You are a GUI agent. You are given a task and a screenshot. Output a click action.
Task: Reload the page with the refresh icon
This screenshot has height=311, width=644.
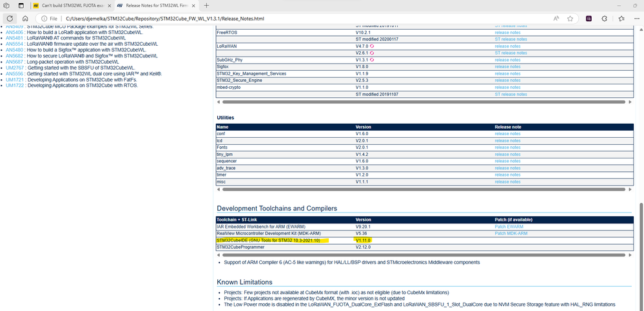pos(10,19)
